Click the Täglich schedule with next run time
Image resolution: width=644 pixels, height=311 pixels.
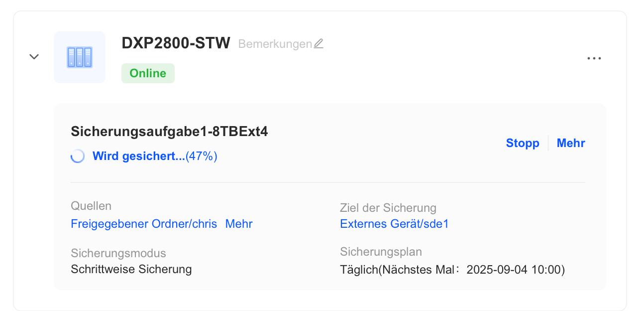point(452,270)
